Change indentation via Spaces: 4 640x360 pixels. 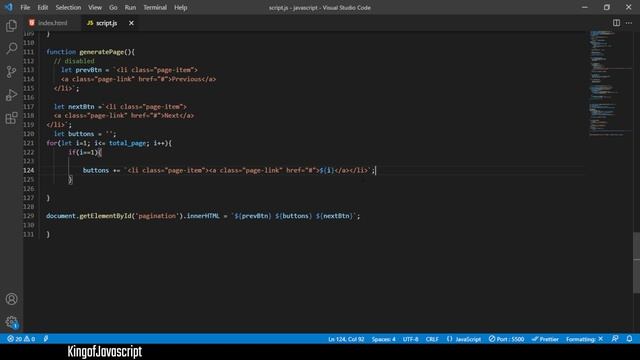[x=383, y=339]
